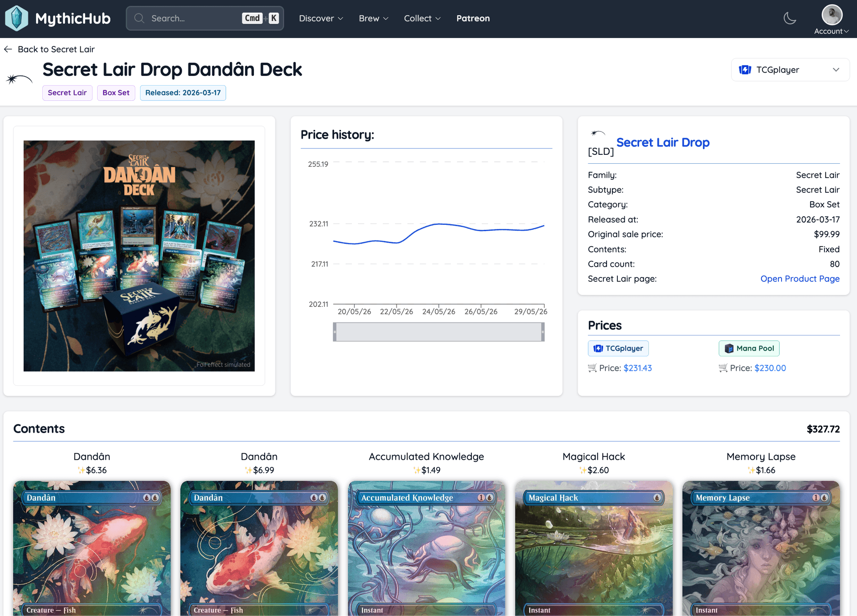The image size is (857, 616).
Task: Click the Cmd+K shortcut hint in search
Action: [x=261, y=18]
